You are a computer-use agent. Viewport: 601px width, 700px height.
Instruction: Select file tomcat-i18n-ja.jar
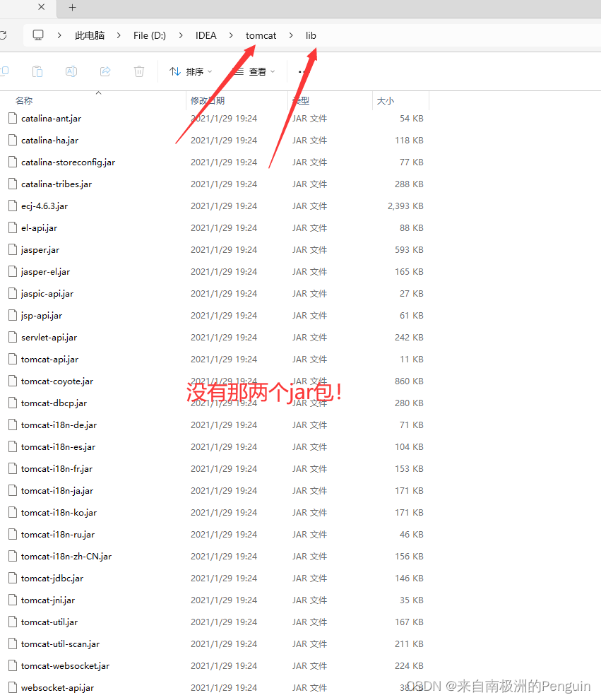(57, 490)
